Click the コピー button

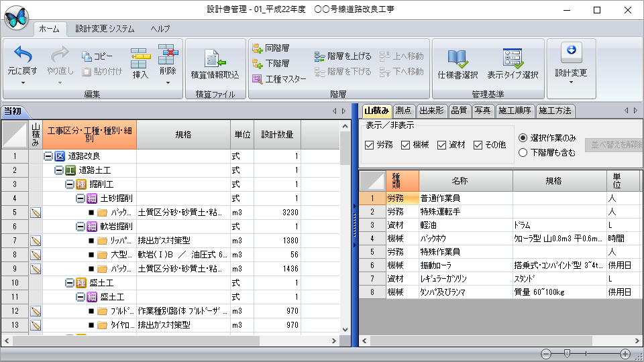pyautogui.click(x=97, y=56)
